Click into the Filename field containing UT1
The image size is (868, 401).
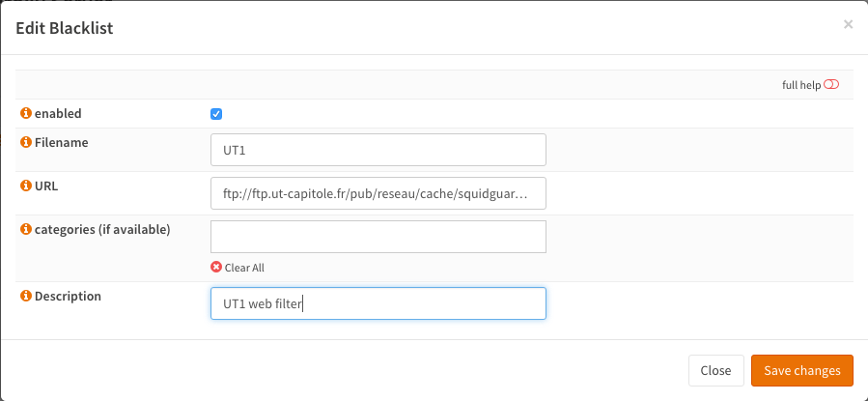point(378,151)
